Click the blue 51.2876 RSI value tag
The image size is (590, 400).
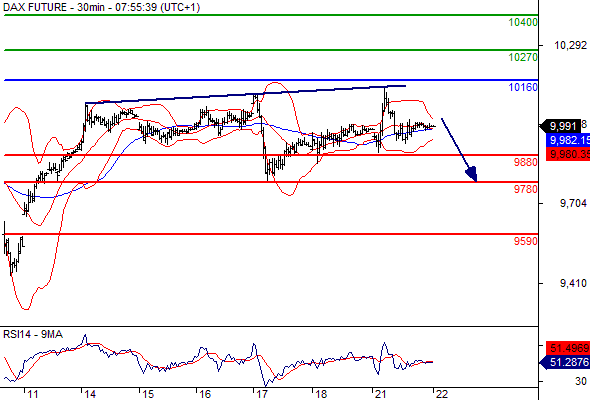click(x=566, y=362)
